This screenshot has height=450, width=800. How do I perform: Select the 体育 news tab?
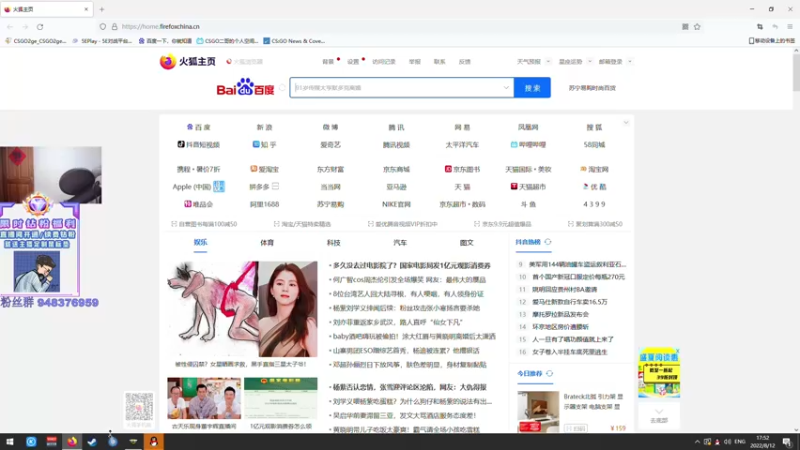(267, 243)
